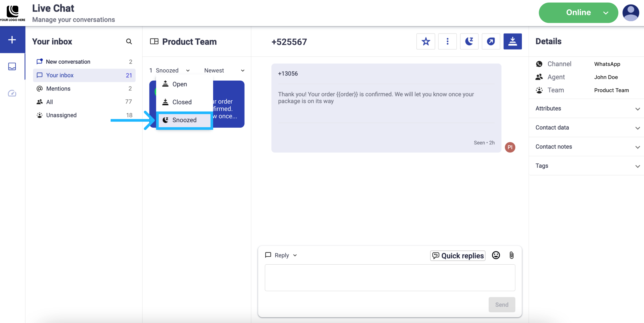Open the three-dot more options menu
The image size is (644, 323).
[447, 41]
